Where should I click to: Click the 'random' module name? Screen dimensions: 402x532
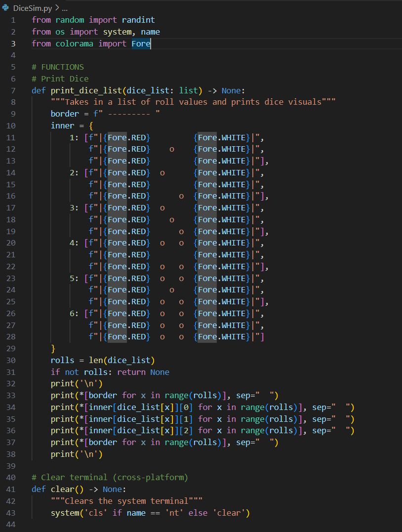point(70,20)
